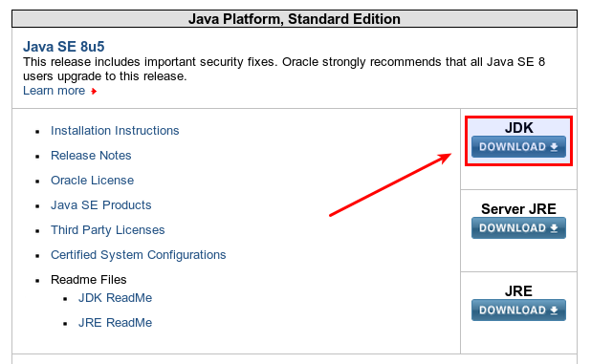Click the Readme Files text

tap(89, 280)
